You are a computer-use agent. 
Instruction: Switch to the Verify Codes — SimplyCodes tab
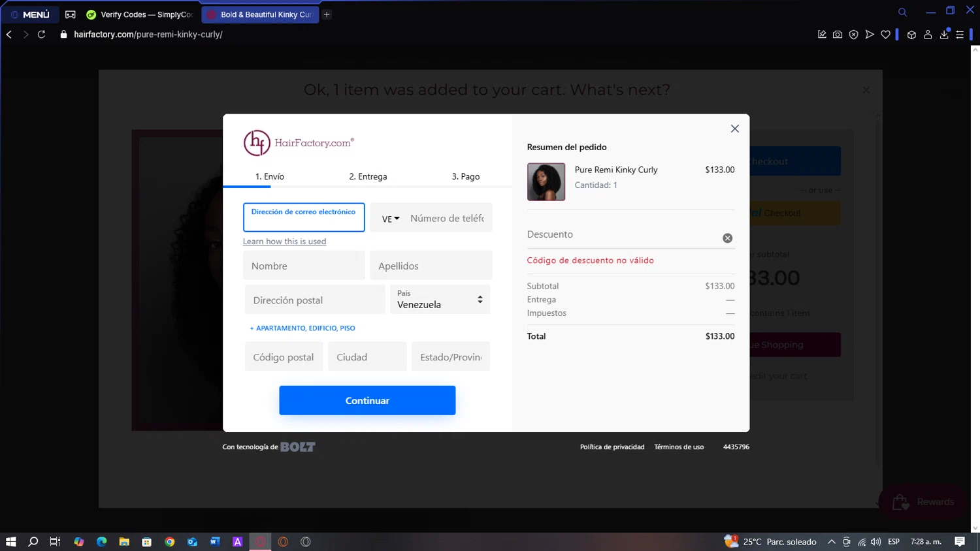(140, 14)
